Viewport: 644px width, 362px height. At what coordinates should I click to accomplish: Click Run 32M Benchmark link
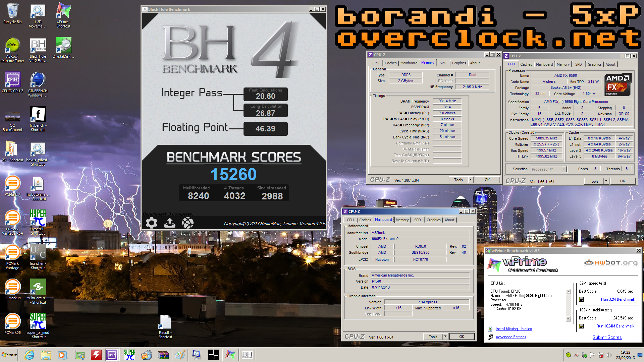point(618,299)
